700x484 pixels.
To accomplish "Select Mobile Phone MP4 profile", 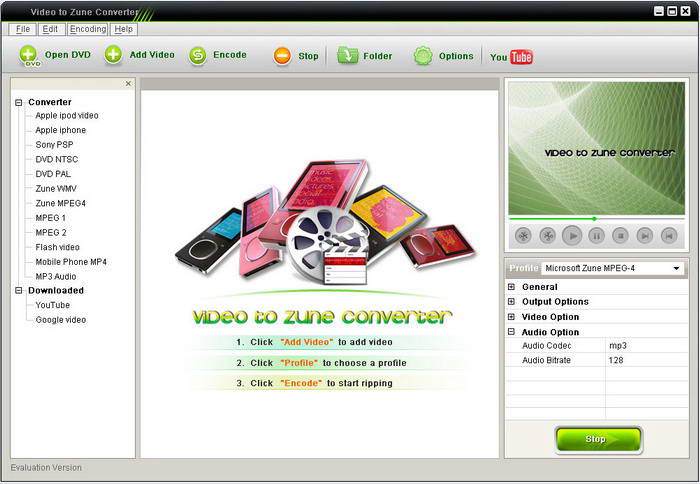I will click(x=71, y=262).
